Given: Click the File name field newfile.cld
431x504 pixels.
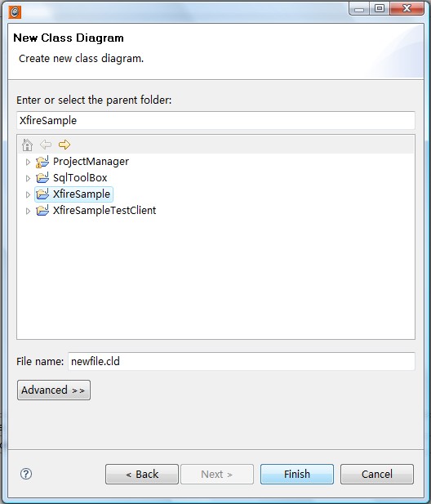Looking at the screenshot, I should 242,361.
